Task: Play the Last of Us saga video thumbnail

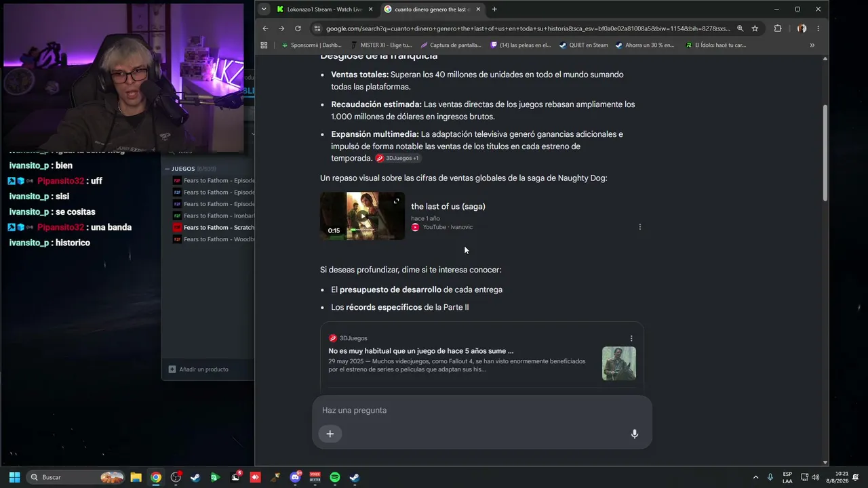Action: click(x=363, y=216)
